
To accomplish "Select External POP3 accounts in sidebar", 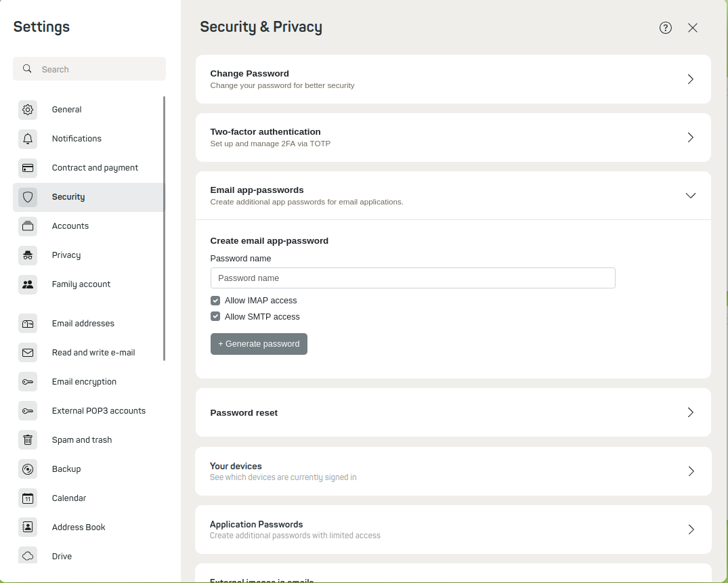I will [x=98, y=411].
